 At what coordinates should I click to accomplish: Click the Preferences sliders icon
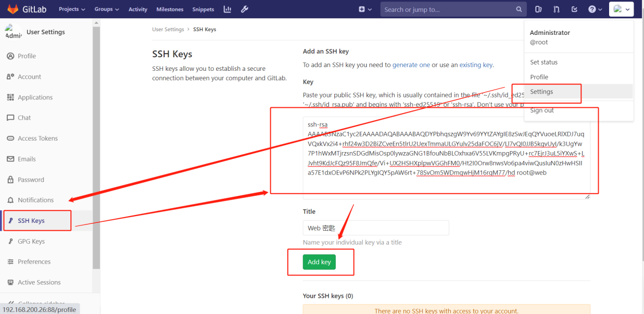coord(10,262)
